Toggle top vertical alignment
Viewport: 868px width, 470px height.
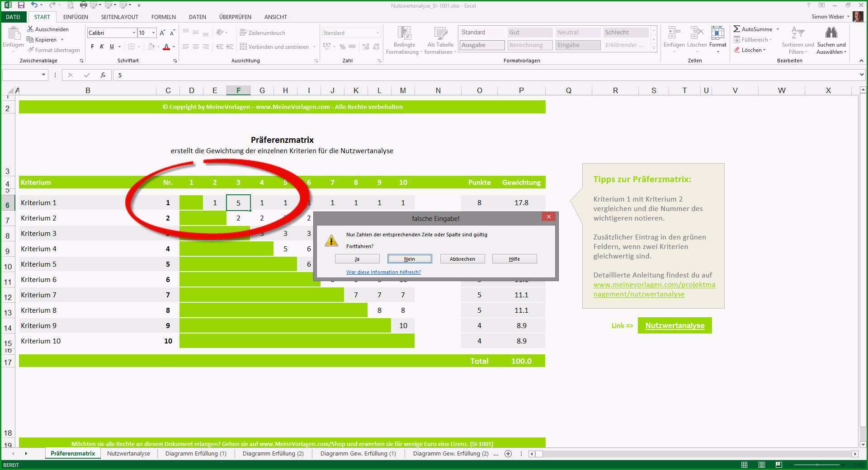pos(186,33)
